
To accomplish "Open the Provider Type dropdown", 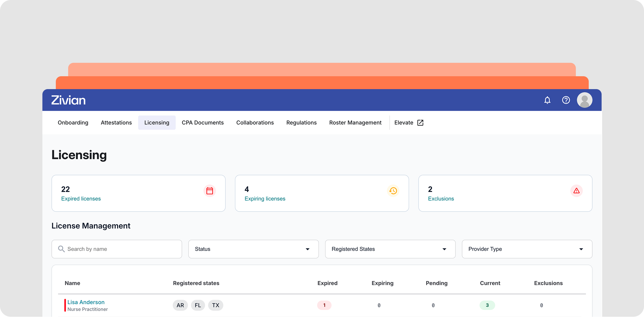I will pos(527,249).
